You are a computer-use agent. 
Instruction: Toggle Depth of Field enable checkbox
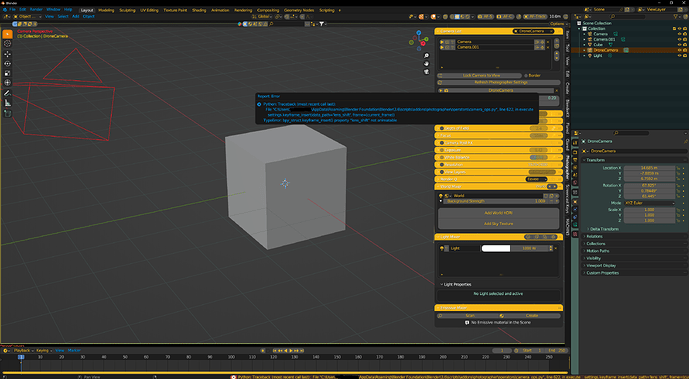tap(442, 128)
